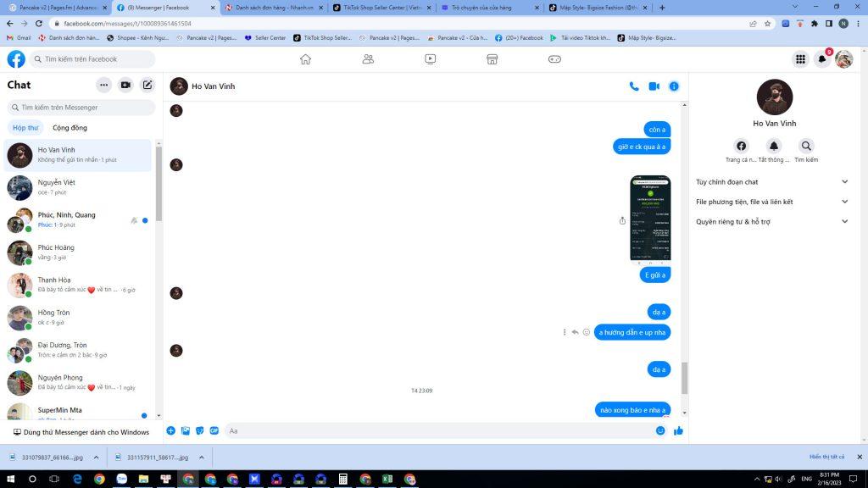Image resolution: width=868 pixels, height=488 pixels.
Task: Open Facebook notifications bell
Action: [821, 59]
